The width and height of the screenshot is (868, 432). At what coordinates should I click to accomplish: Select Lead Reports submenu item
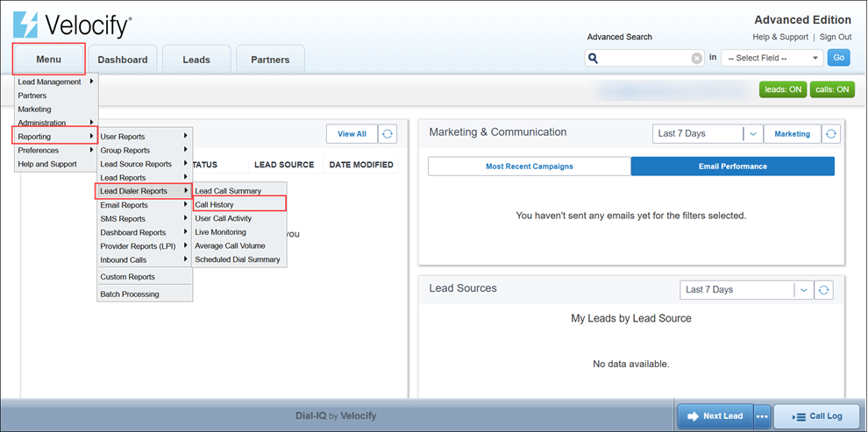145,178
